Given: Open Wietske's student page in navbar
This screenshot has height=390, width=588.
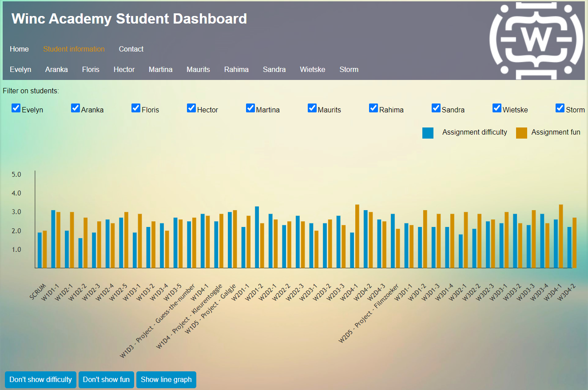Looking at the screenshot, I should coord(312,69).
